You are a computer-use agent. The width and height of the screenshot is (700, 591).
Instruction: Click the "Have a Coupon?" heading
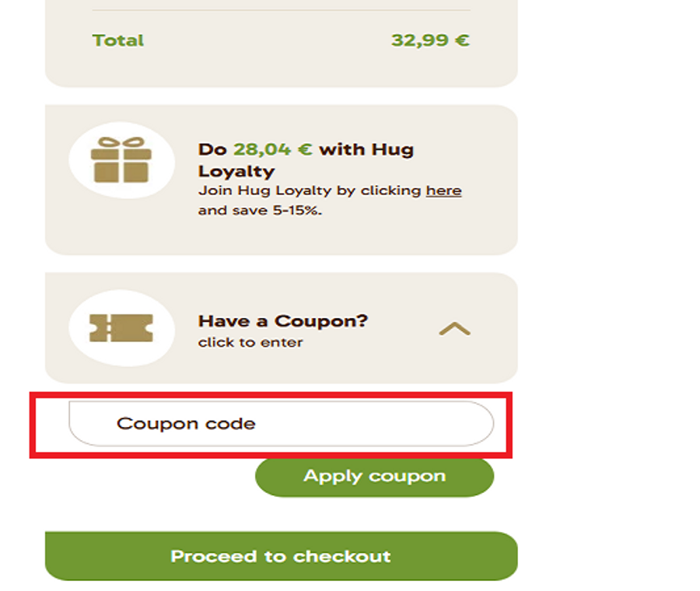coord(283,321)
